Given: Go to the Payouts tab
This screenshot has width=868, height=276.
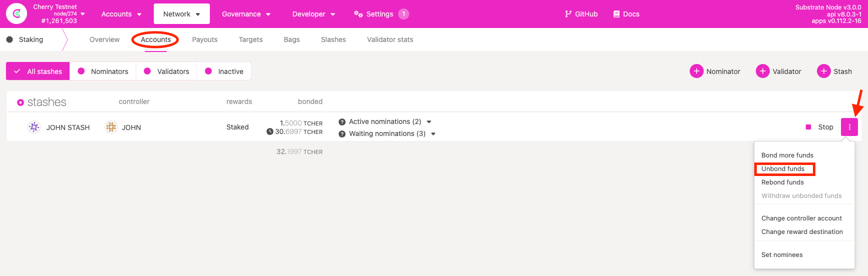Looking at the screenshot, I should point(204,39).
